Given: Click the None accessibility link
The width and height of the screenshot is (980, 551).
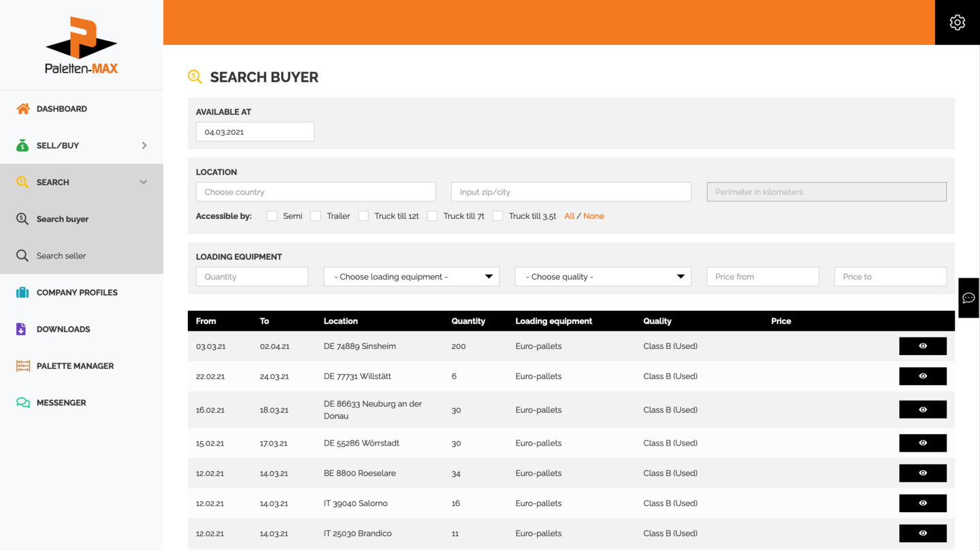Looking at the screenshot, I should pyautogui.click(x=593, y=216).
